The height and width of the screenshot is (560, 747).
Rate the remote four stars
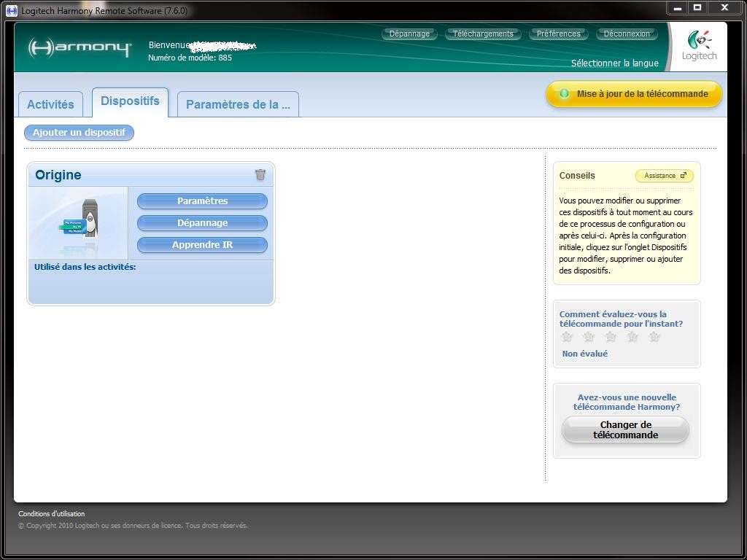(632, 337)
